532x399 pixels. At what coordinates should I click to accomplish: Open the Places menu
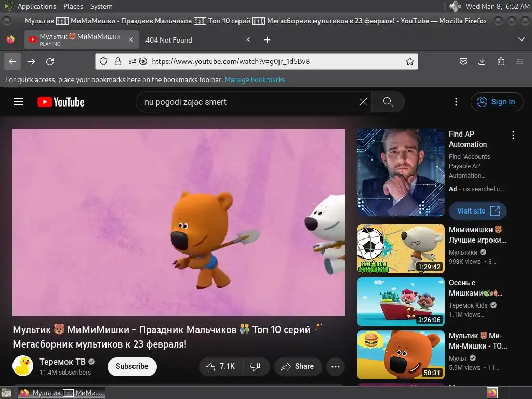(73, 6)
